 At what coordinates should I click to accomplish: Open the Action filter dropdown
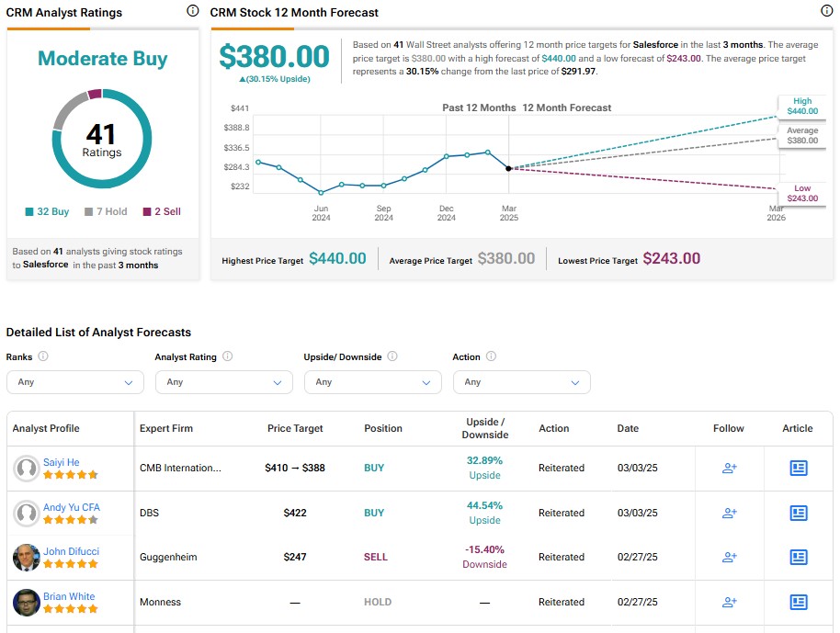(x=521, y=382)
